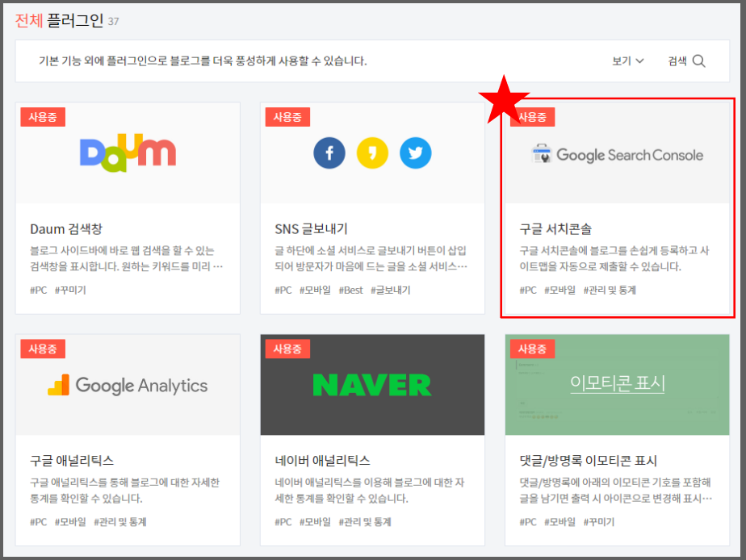The width and height of the screenshot is (746, 560).
Task: Click the 전체 플러그인 heading
Action: [60, 20]
